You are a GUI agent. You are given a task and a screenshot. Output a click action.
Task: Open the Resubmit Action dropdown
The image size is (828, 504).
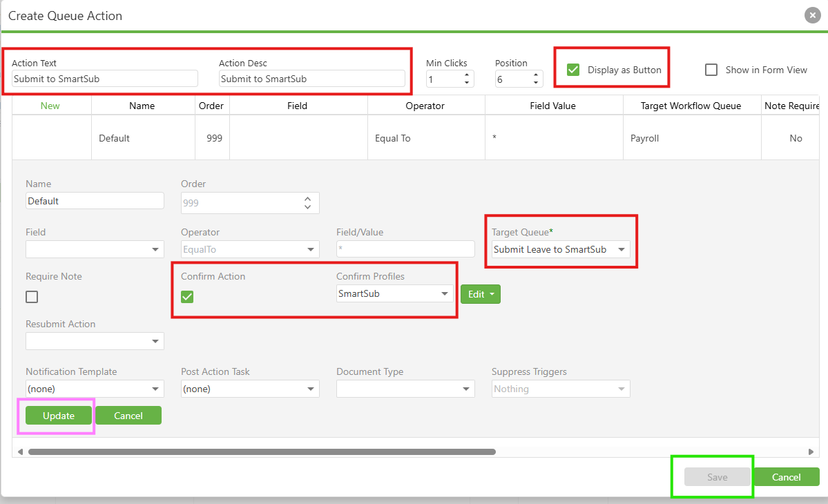click(95, 341)
